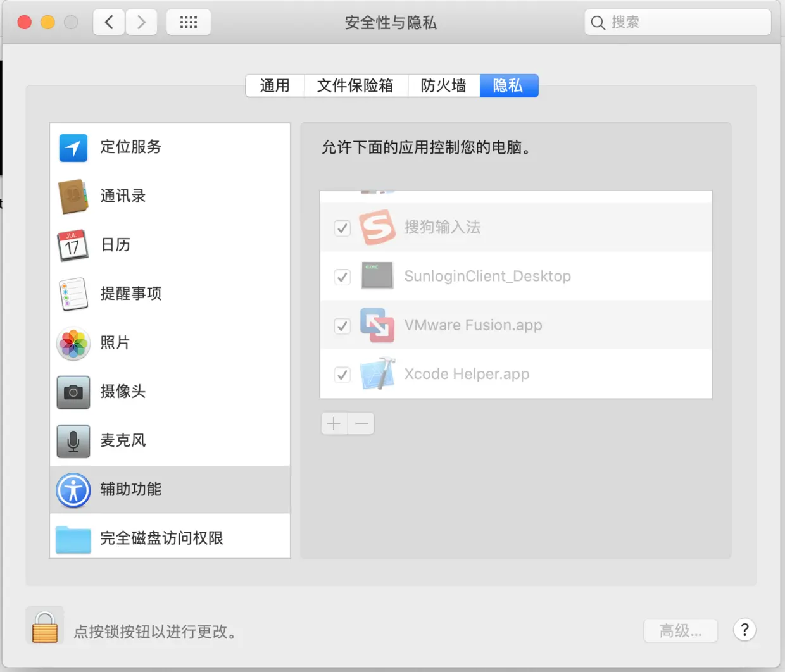The image size is (785, 672).
Task: Show all preference panes via grid icon
Action: point(188,22)
